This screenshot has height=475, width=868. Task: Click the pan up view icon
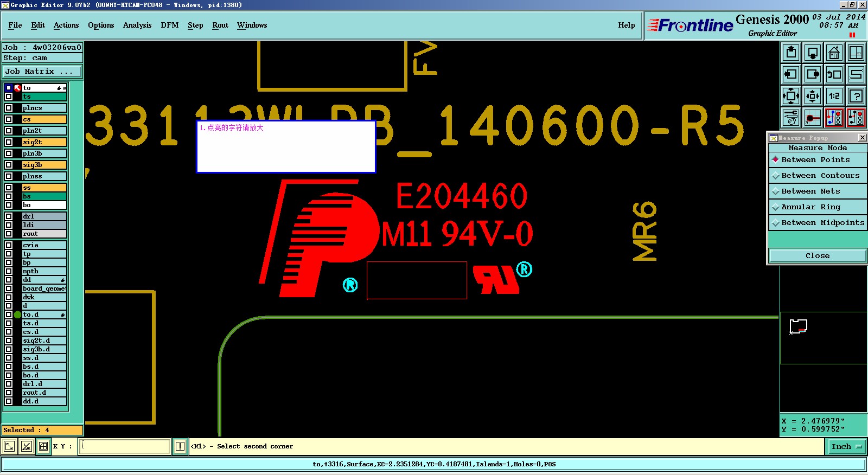click(x=791, y=53)
